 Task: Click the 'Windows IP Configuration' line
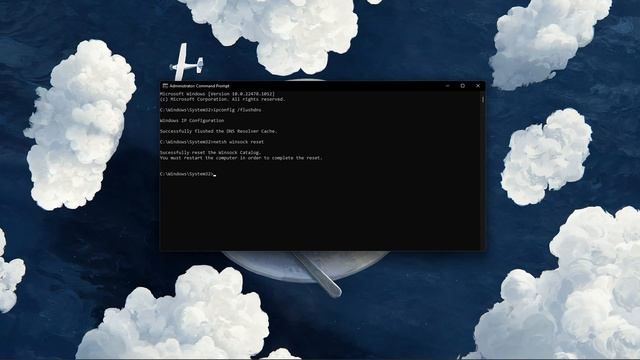coord(192,120)
